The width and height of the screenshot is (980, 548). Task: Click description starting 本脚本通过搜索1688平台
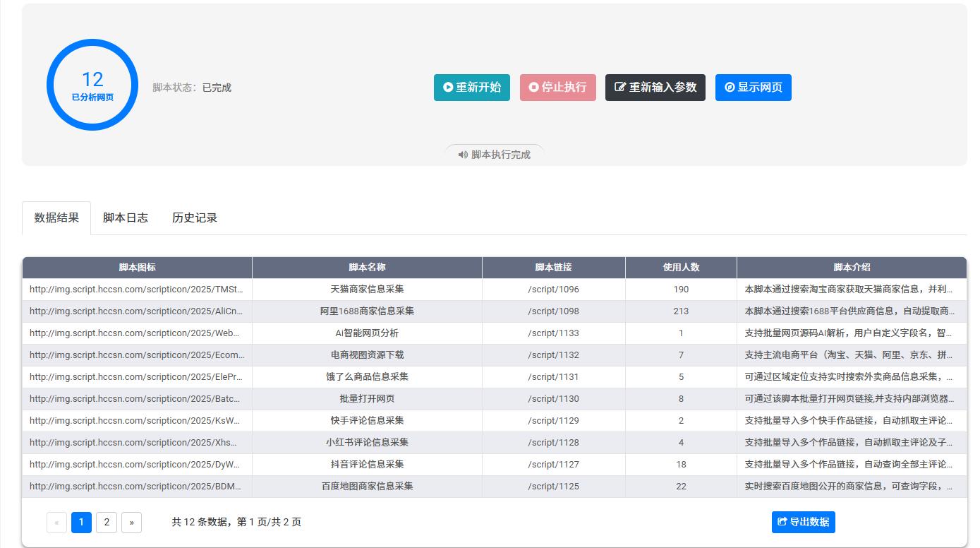pyautogui.click(x=852, y=311)
